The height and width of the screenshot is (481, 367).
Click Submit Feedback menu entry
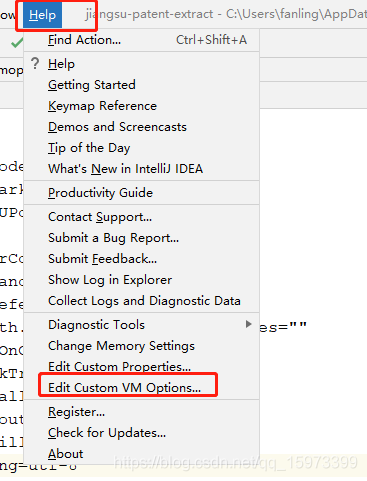click(x=142, y=259)
